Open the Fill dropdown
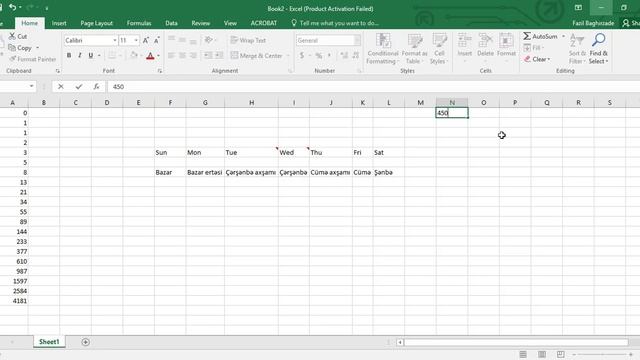This screenshot has width=640, height=360. (534, 48)
